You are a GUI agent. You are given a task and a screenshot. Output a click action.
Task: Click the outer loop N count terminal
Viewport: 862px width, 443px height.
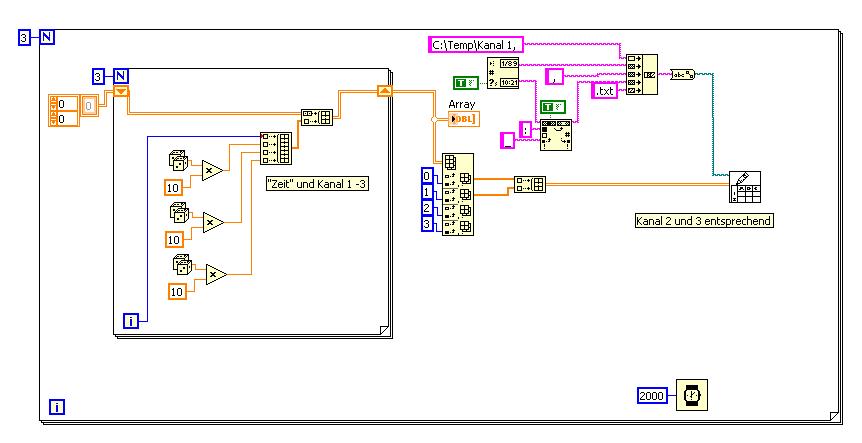coord(47,38)
